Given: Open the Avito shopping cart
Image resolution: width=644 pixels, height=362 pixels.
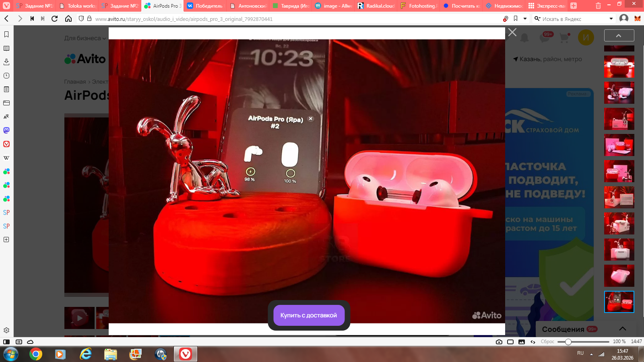Looking at the screenshot, I should [x=565, y=38].
